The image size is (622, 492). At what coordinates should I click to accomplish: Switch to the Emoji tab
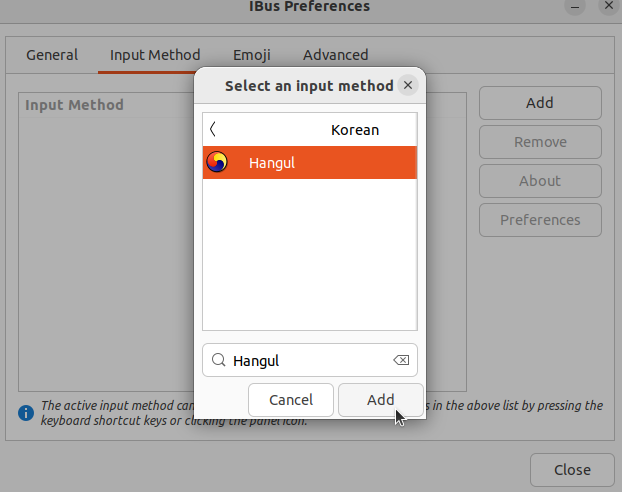(251, 55)
